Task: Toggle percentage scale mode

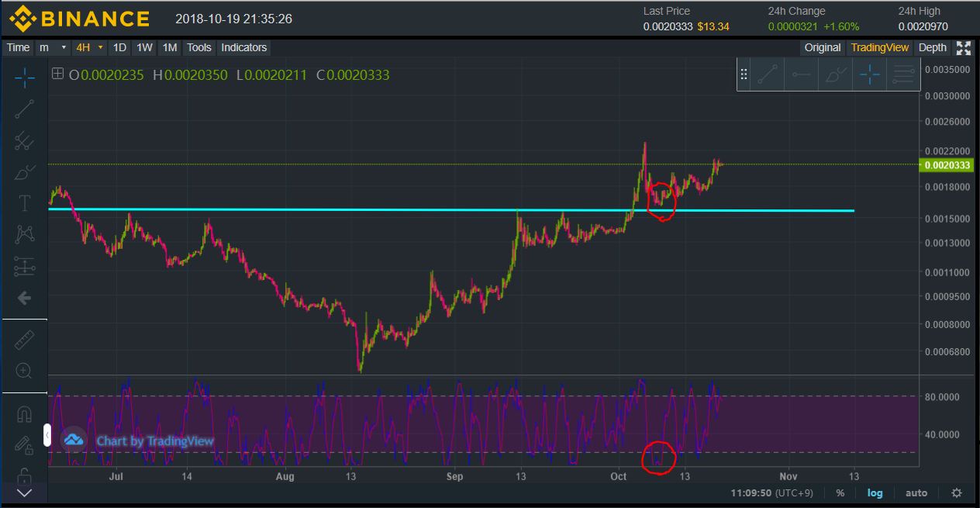Action: coord(840,492)
